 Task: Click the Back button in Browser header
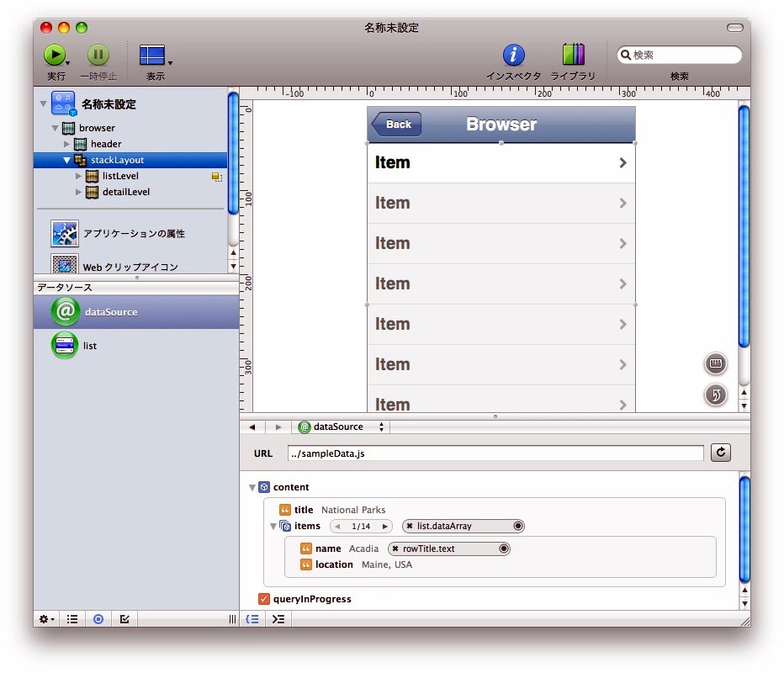point(397,125)
